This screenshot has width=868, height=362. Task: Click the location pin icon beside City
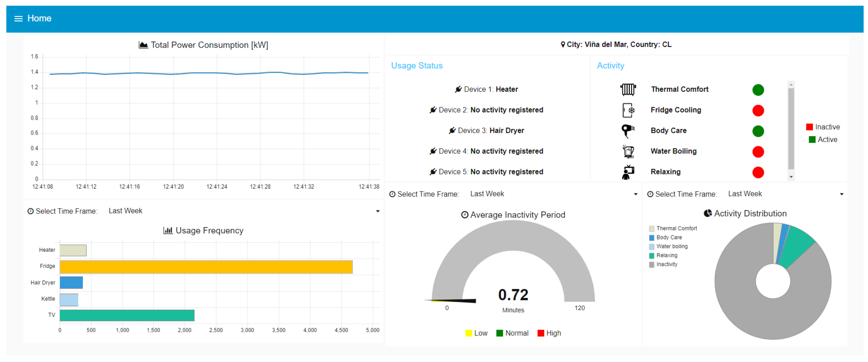pos(562,44)
